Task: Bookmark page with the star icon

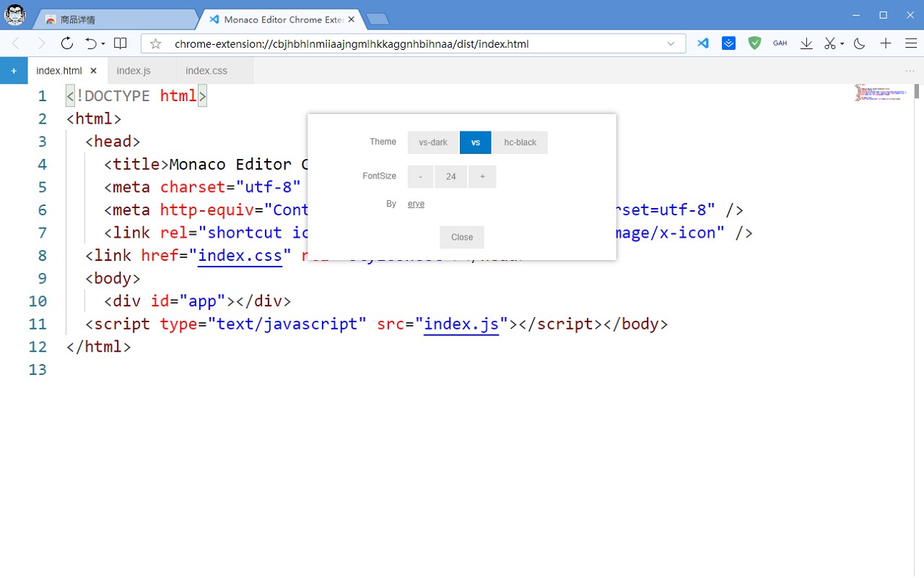Action: [155, 44]
